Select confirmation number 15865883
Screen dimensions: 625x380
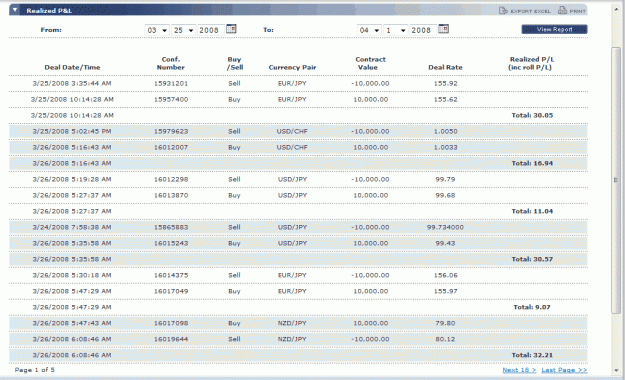pos(171,227)
